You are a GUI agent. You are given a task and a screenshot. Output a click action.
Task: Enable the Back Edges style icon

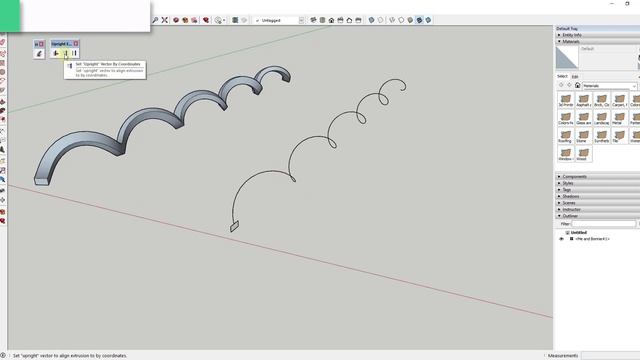pyautogui.click(x=380, y=20)
